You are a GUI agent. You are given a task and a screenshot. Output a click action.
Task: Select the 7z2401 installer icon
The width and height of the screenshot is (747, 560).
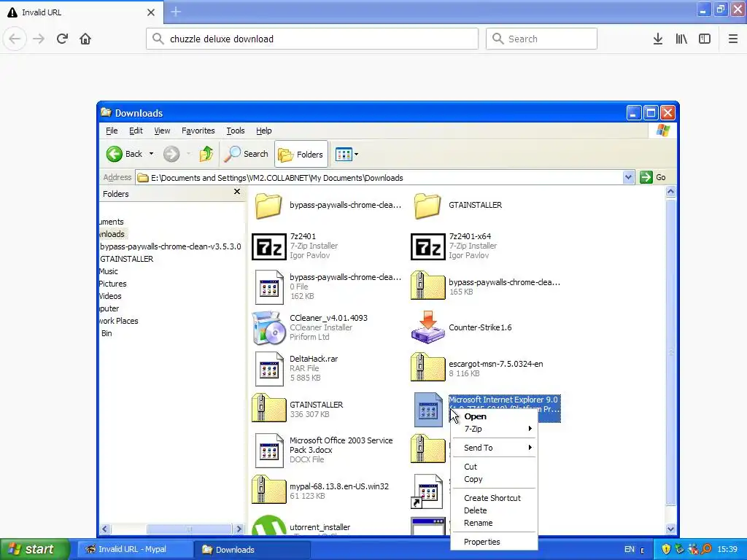click(x=268, y=246)
